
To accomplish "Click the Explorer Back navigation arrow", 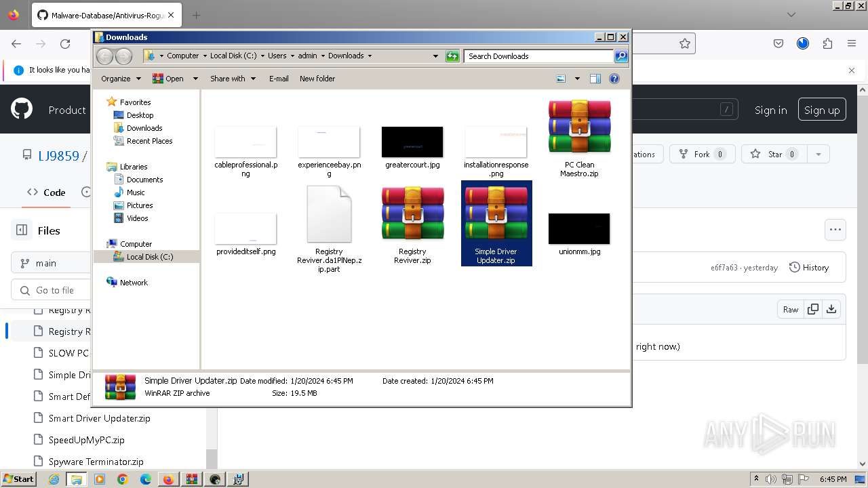I will point(104,56).
